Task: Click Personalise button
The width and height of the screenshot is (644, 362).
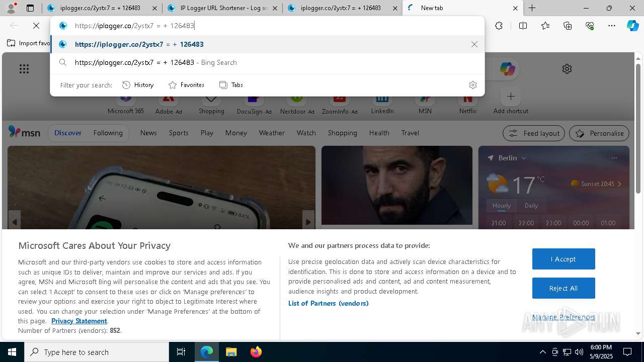Action: click(599, 133)
